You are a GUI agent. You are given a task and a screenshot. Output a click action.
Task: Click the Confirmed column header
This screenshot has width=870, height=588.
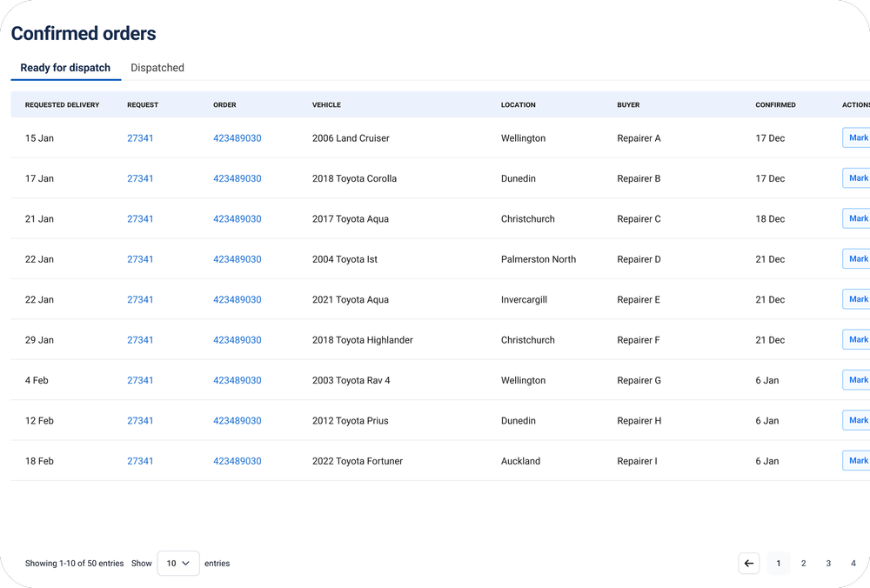point(775,105)
